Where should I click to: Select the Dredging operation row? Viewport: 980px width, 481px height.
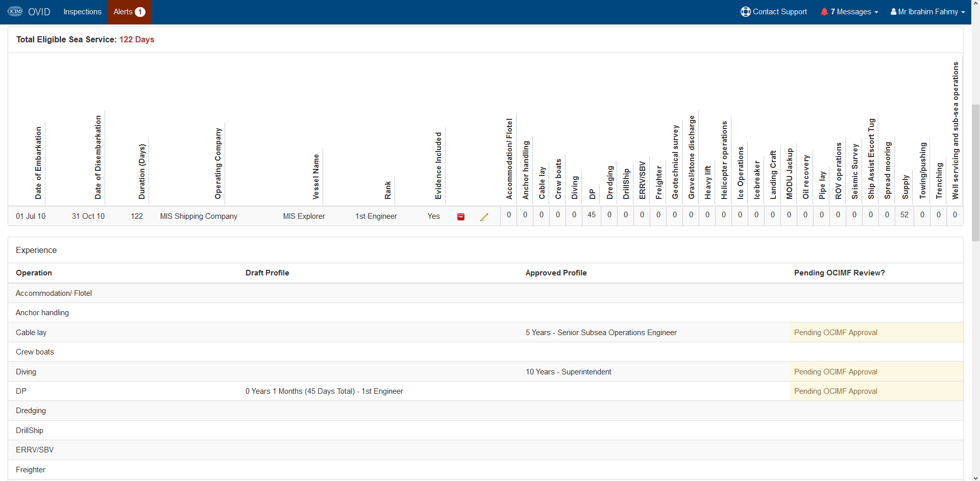point(485,411)
